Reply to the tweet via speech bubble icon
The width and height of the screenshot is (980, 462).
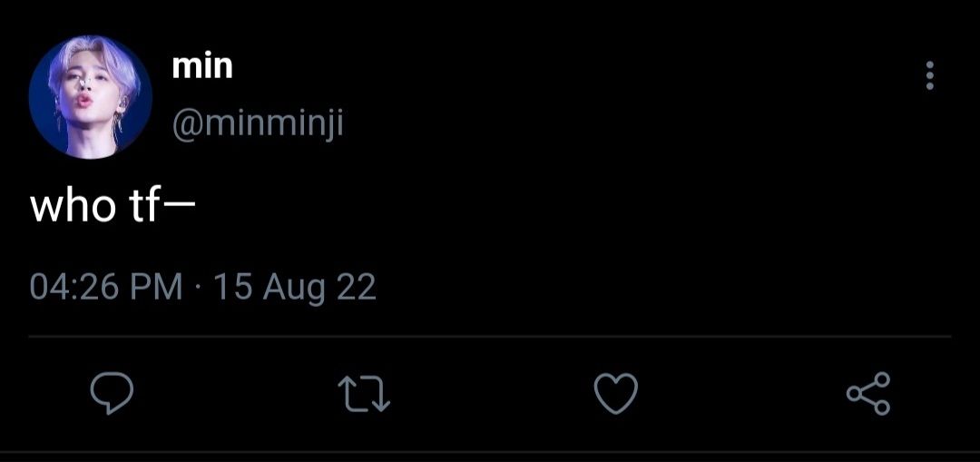(112, 393)
